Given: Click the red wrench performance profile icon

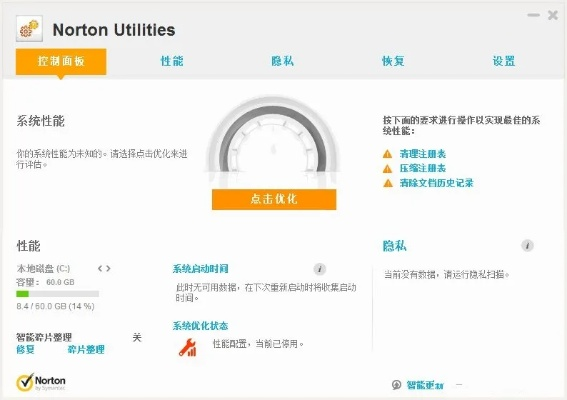Looking at the screenshot, I should 187,348.
